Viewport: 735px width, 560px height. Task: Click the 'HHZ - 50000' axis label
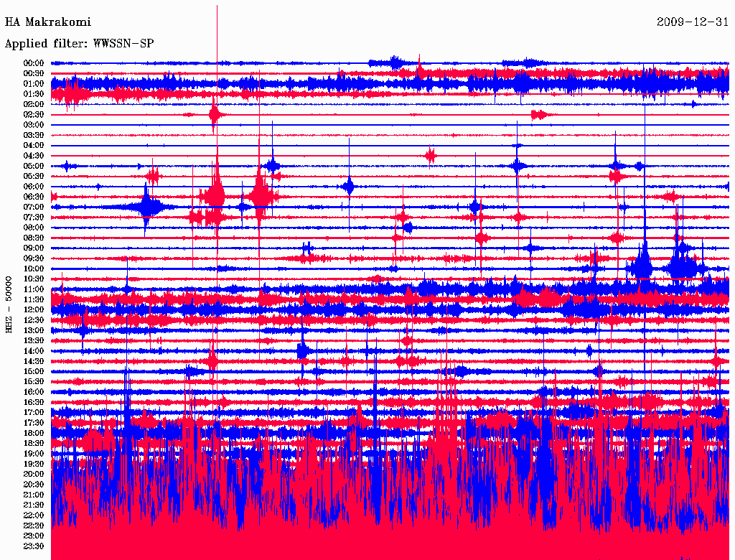pyautogui.click(x=9, y=304)
